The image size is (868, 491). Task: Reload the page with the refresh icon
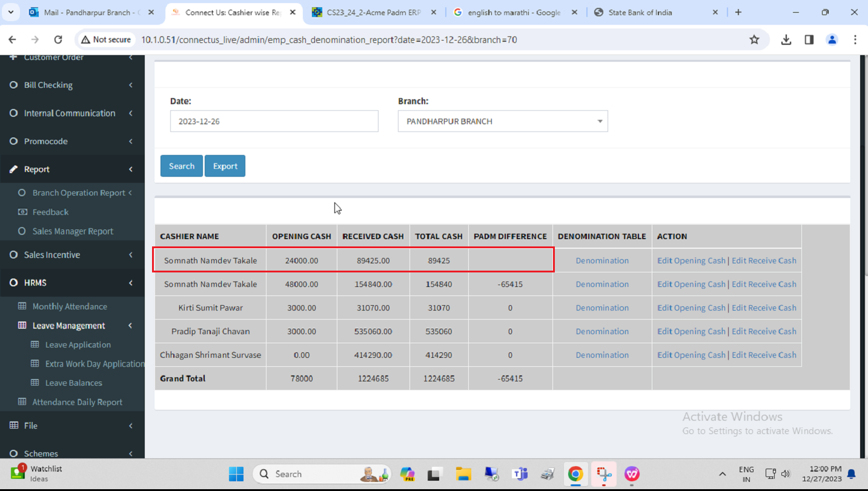coord(58,39)
